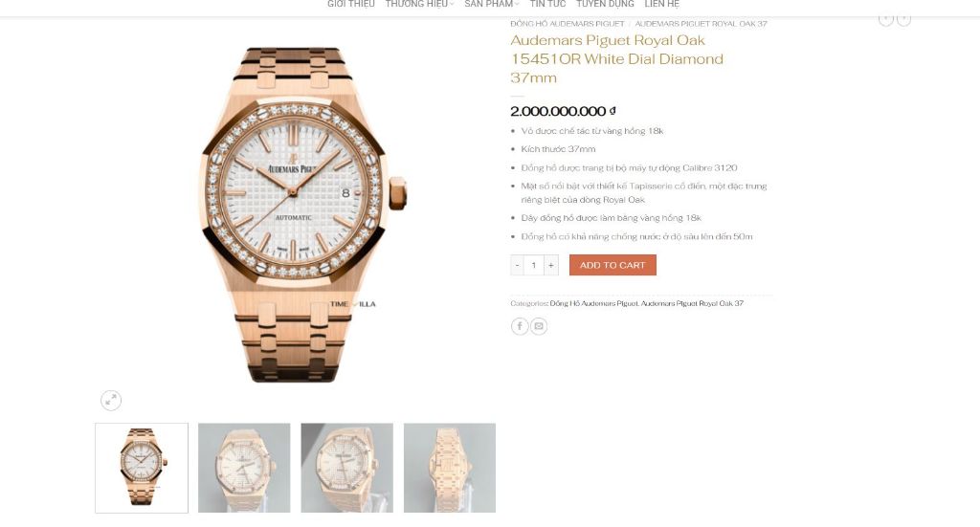Screen dimensions: 980x527
Task: Select the first front-view watch thumbnail
Action: (x=142, y=469)
